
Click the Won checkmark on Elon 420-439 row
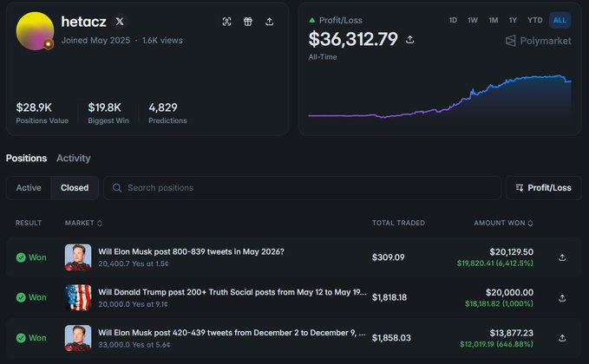coord(21,338)
